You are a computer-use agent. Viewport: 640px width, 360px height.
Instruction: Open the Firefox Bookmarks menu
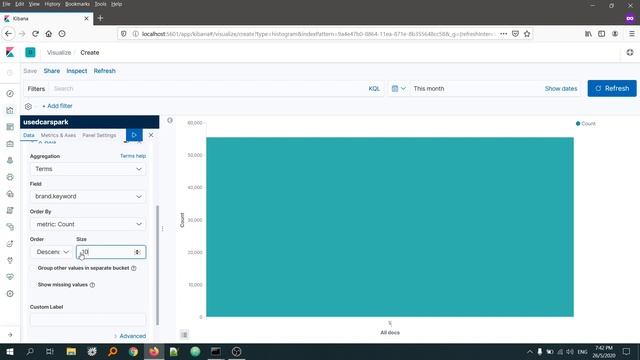pyautogui.click(x=77, y=4)
